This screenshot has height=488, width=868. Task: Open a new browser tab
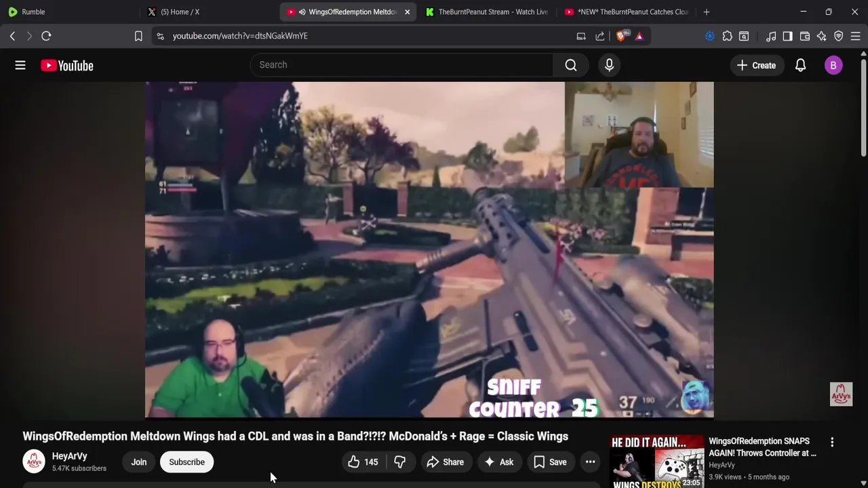pos(707,12)
